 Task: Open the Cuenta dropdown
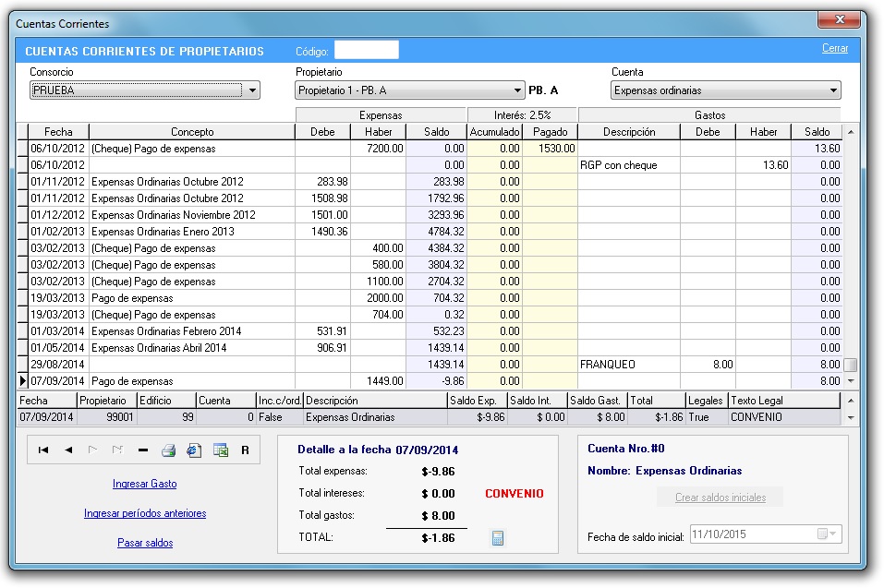[x=833, y=90]
